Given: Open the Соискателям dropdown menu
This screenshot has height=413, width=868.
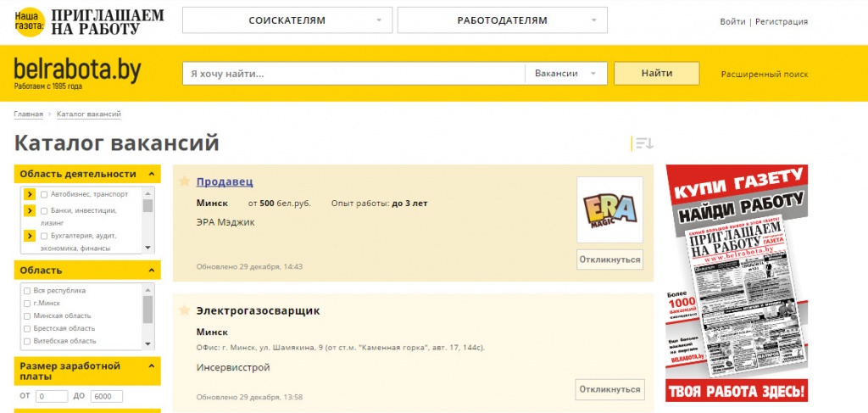Looking at the screenshot, I should click(x=287, y=20).
